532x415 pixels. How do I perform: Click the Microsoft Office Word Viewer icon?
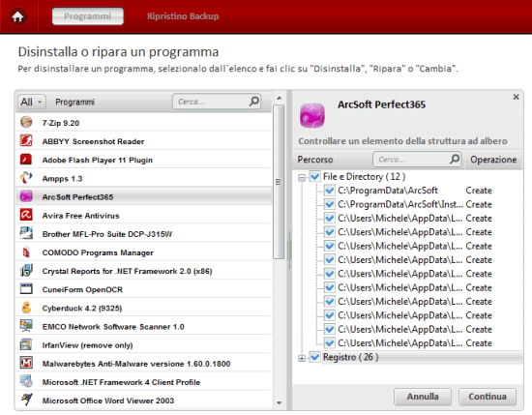(x=26, y=400)
